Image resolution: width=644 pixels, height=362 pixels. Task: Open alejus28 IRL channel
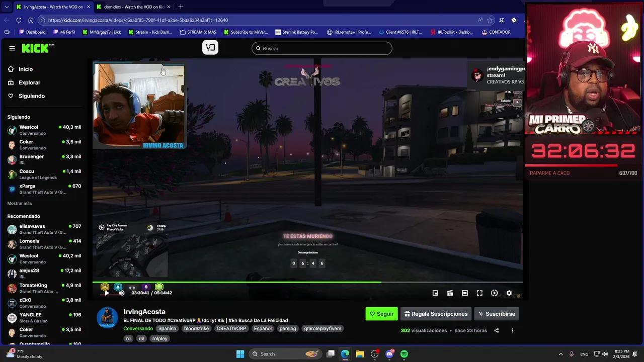(x=44, y=274)
